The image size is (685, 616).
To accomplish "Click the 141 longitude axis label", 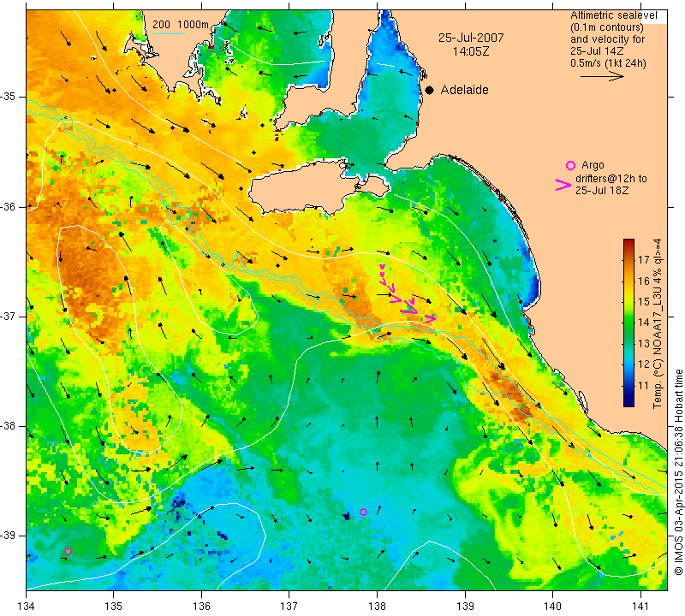I will coord(640,606).
